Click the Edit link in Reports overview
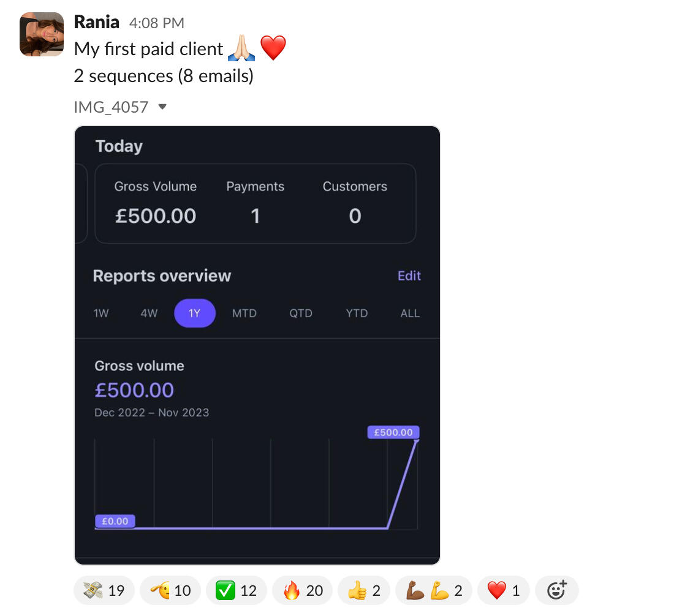 pyautogui.click(x=409, y=276)
